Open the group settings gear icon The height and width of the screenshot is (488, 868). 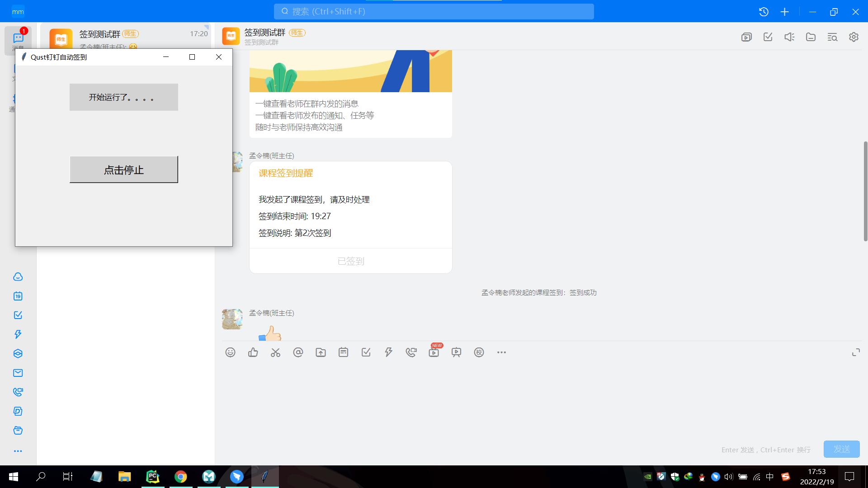pyautogui.click(x=854, y=37)
